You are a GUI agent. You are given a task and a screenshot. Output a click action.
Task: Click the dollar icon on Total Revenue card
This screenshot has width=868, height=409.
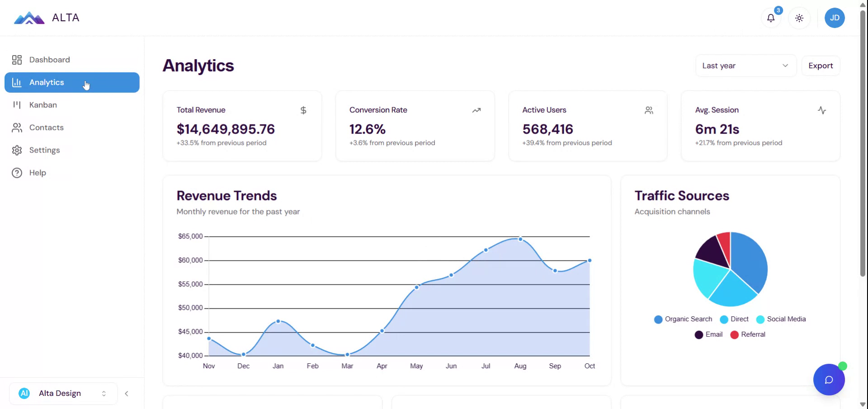[x=303, y=110]
